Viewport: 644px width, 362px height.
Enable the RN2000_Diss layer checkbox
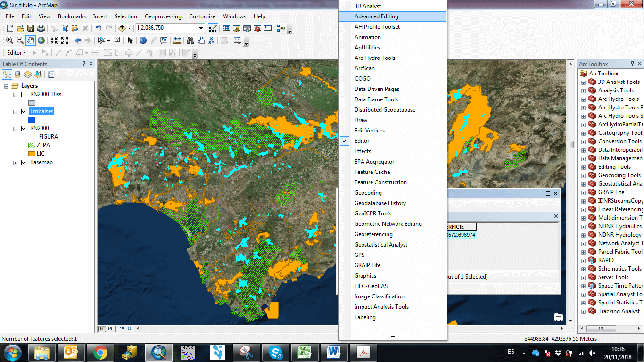coord(24,94)
